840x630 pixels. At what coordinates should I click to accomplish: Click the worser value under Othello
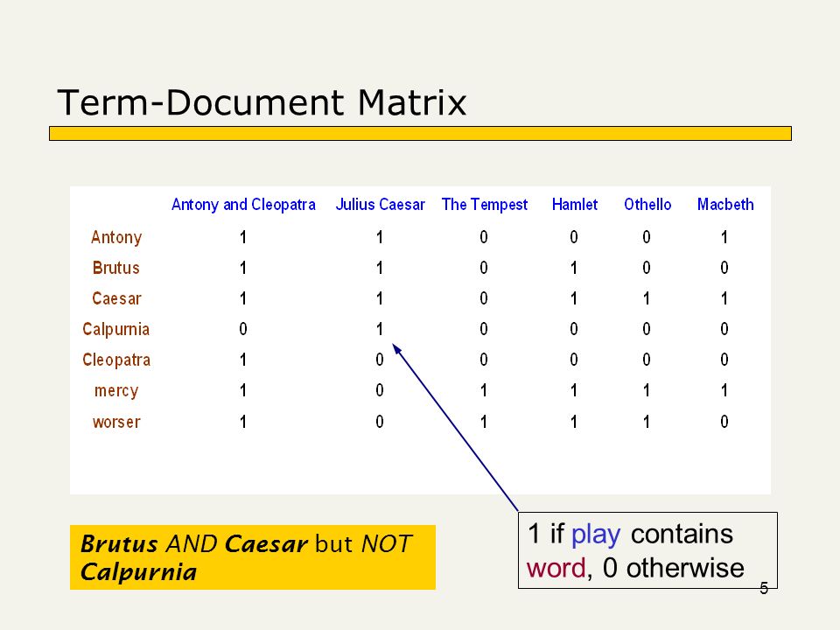(647, 422)
